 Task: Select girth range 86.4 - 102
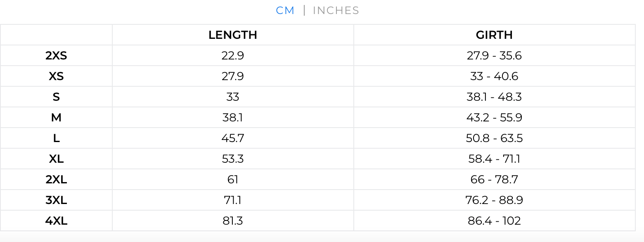pos(494,221)
